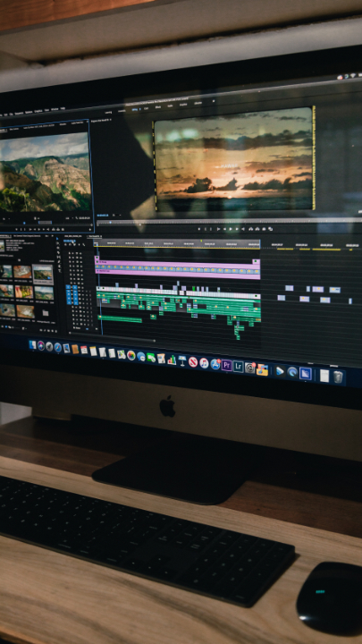Select the long pink clip on top track
The width and height of the screenshot is (362, 644).
(178, 263)
